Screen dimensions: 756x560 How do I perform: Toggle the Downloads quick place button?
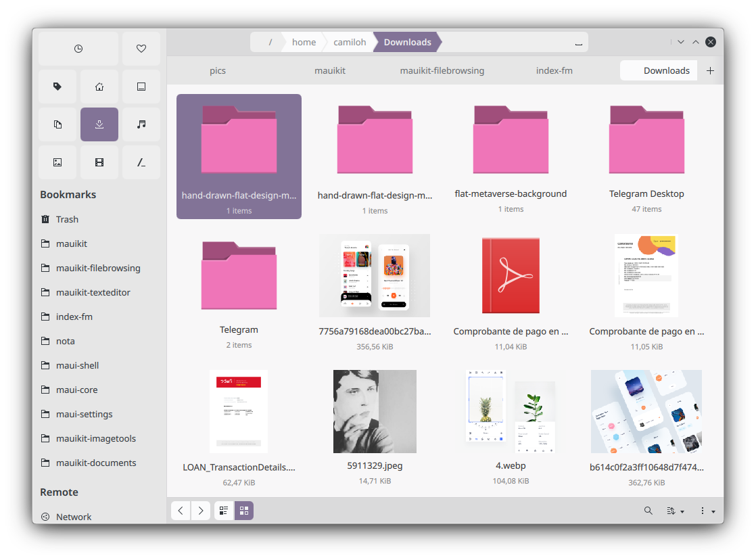coord(99,124)
